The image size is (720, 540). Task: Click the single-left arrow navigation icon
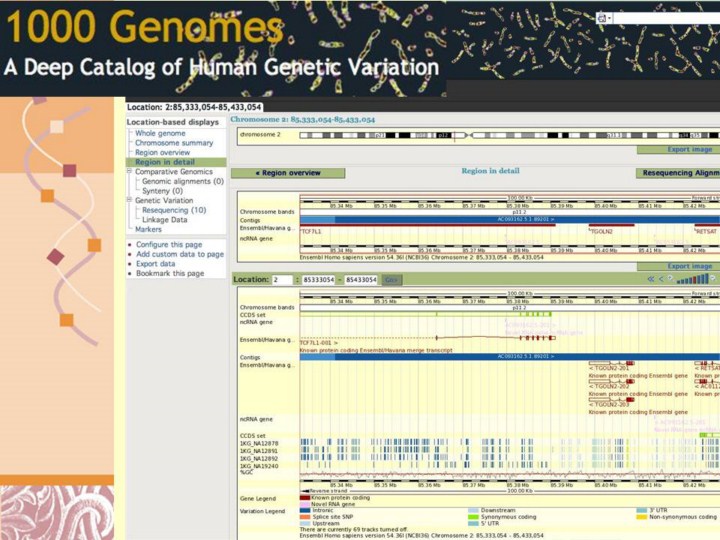point(661,279)
